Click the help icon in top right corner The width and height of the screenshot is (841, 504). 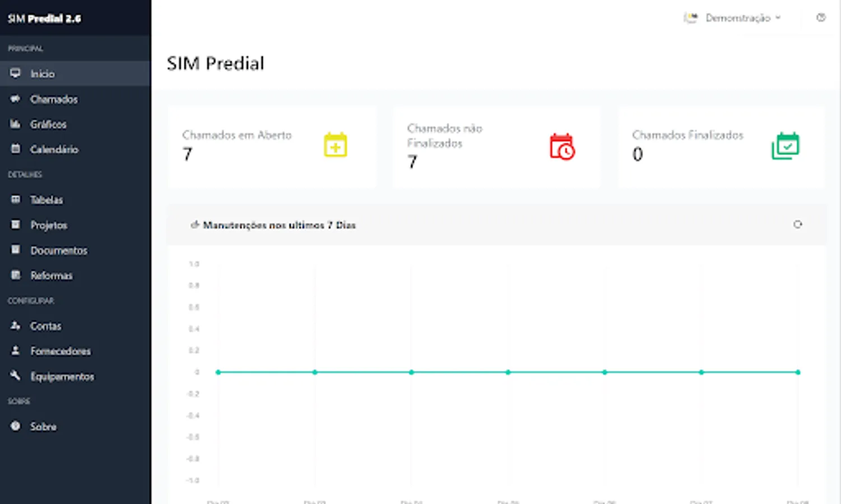pos(821,18)
